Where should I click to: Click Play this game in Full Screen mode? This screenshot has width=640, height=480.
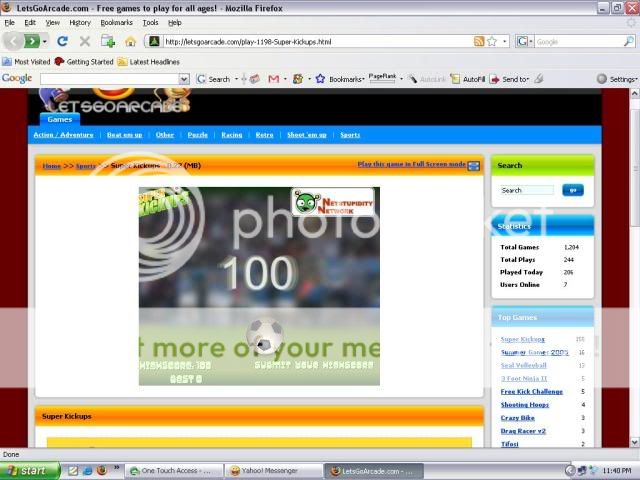coord(411,164)
